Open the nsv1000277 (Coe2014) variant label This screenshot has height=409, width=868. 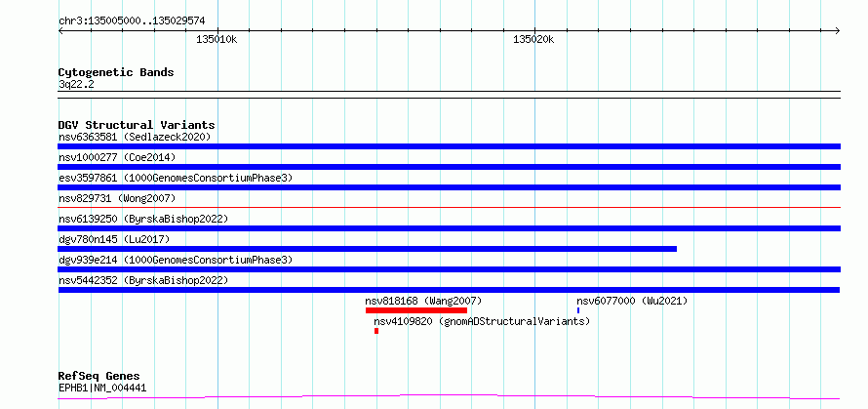click(x=117, y=157)
